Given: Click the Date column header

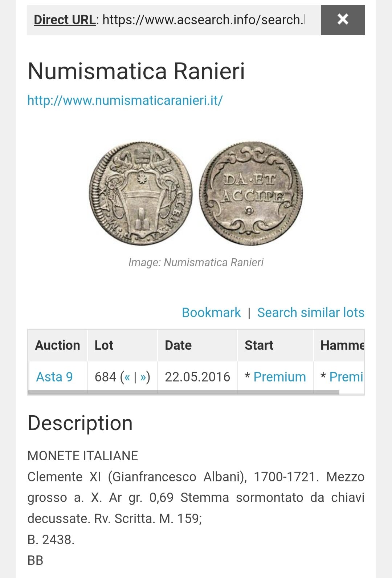Looking at the screenshot, I should click(x=178, y=345).
